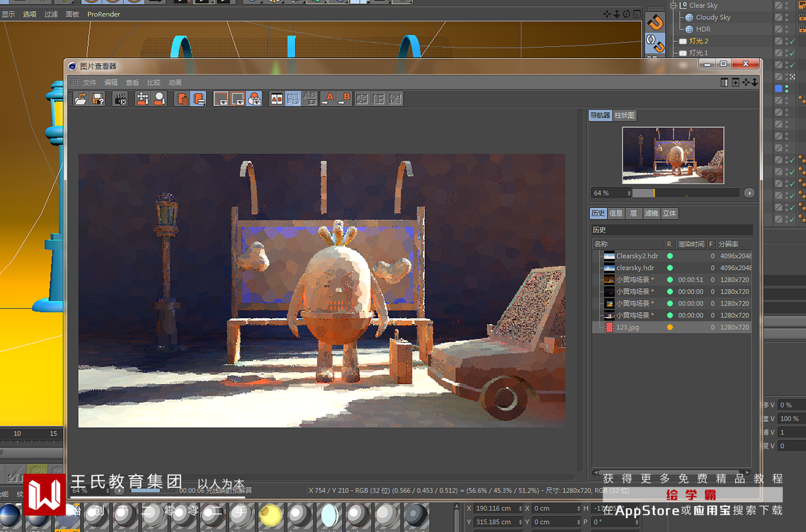Viewport: 806px width, 532px height.
Task: Toggle visibility dots of Clear Sky object
Action: (787, 5)
